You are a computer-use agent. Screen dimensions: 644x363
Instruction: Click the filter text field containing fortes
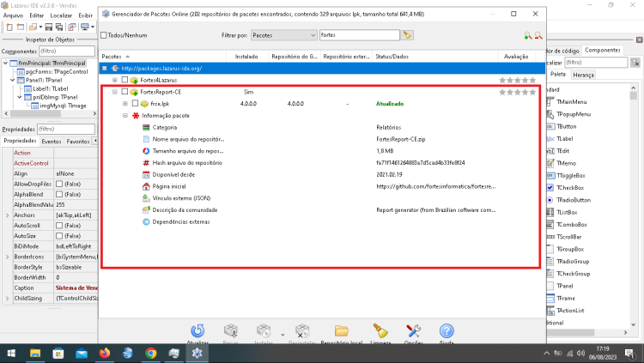point(360,35)
